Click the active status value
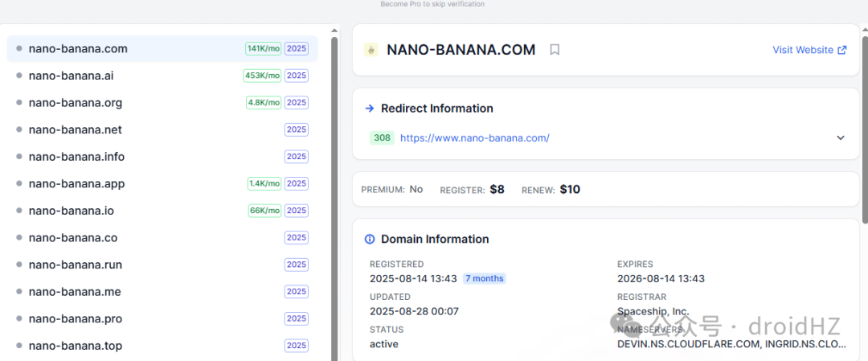The image size is (868, 361). tap(384, 344)
